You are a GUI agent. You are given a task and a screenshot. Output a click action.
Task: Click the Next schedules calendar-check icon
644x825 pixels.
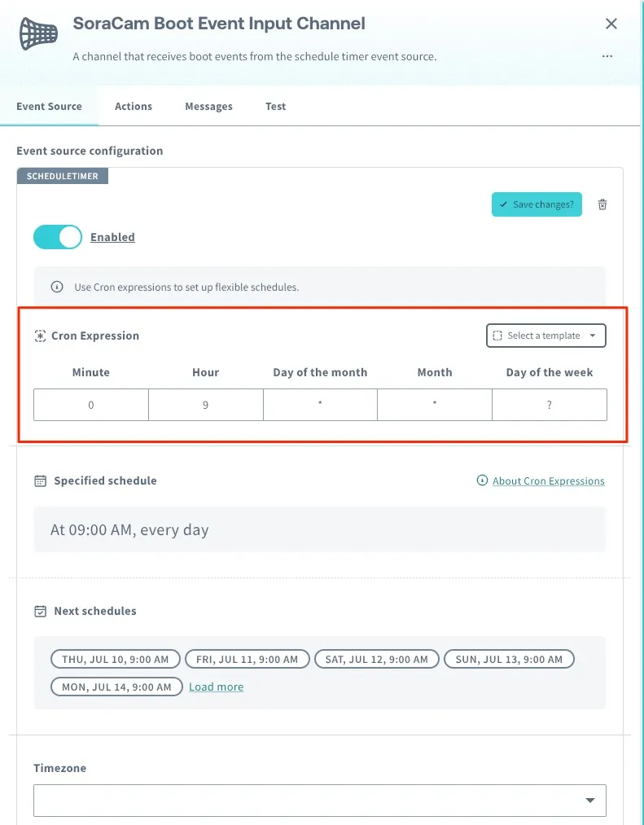tap(40, 611)
